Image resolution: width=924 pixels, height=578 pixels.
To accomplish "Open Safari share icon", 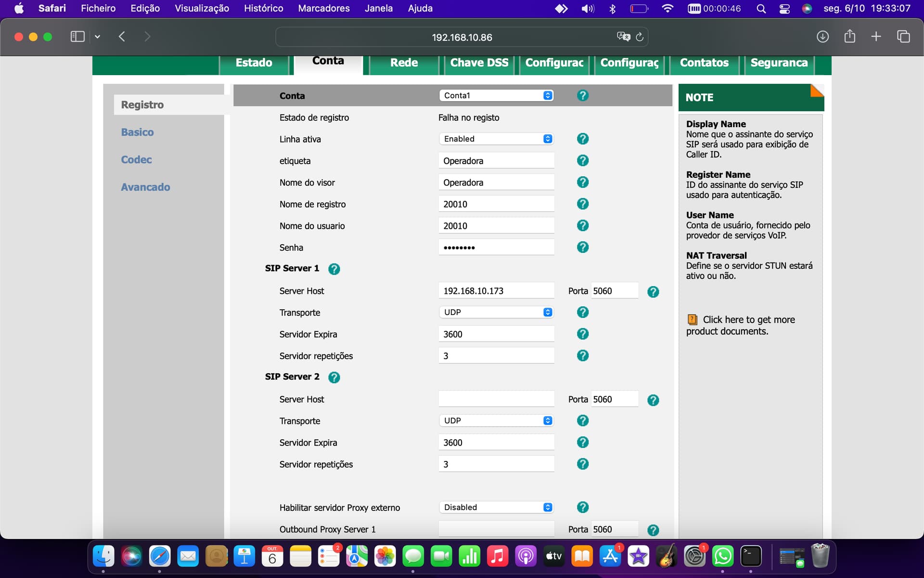I will [849, 37].
